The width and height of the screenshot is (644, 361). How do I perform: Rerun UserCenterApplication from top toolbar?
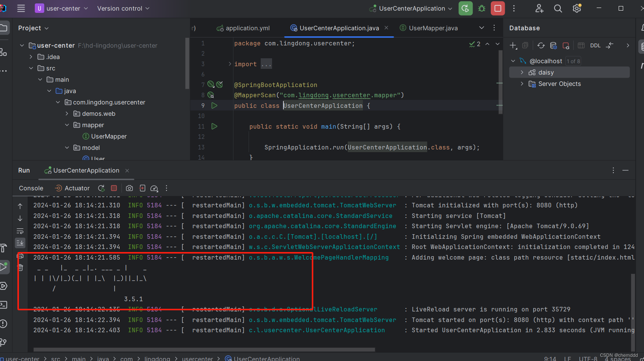pyautogui.click(x=465, y=8)
